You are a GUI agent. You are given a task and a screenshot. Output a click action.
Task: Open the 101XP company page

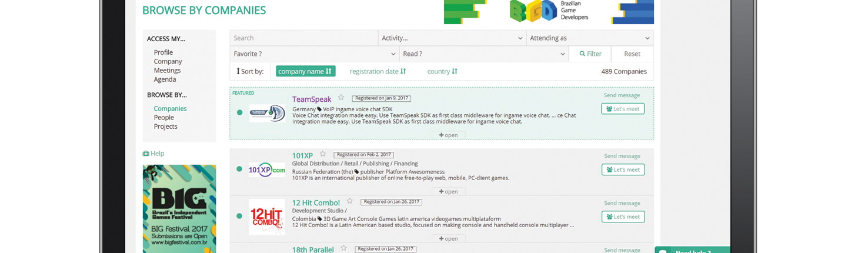click(302, 156)
